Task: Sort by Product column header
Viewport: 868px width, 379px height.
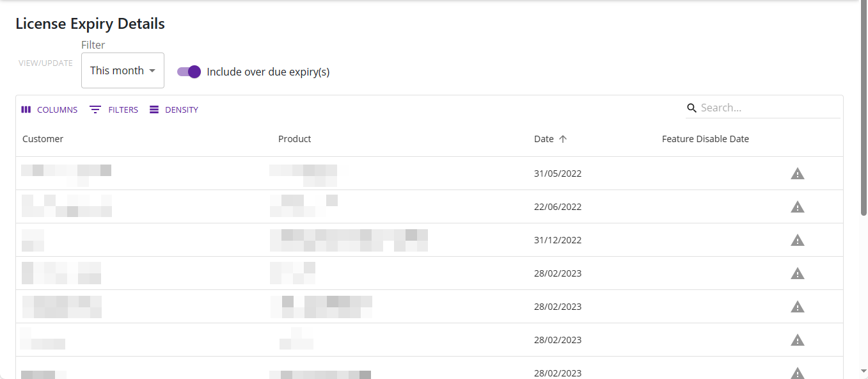Action: 295,139
